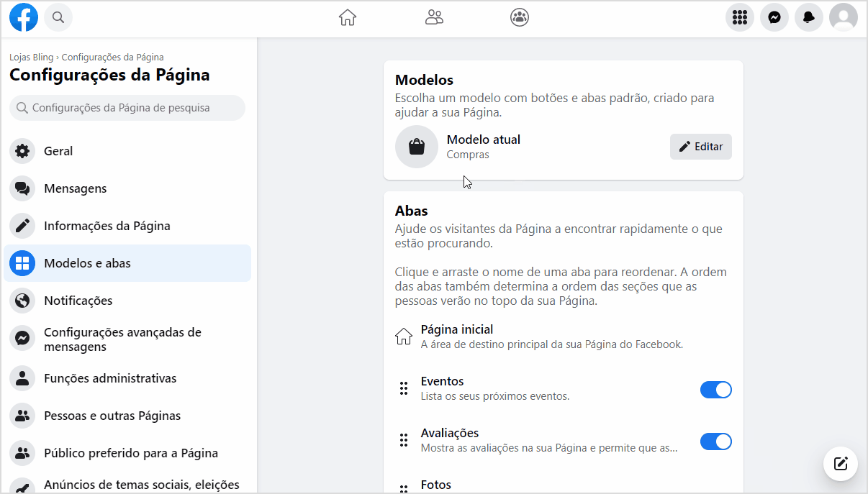The height and width of the screenshot is (494, 868).
Task: Click the Informações da Página pencil icon
Action: pyautogui.click(x=22, y=226)
